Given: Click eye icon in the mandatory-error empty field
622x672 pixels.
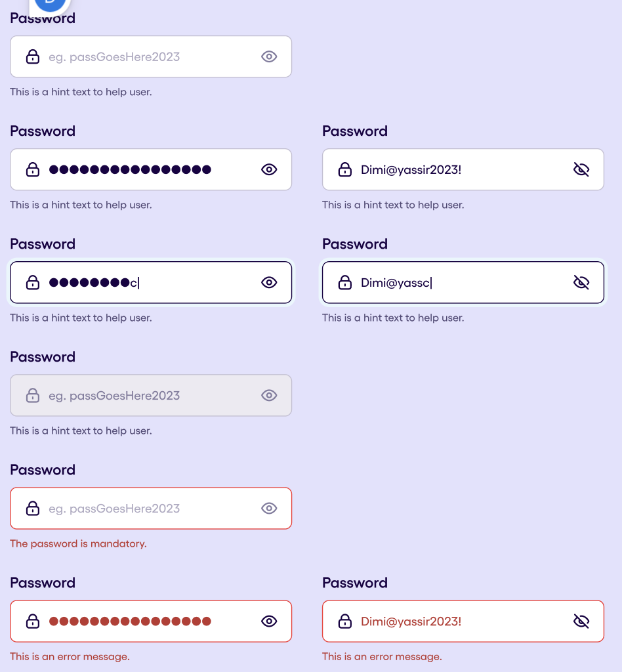Looking at the screenshot, I should [269, 509].
